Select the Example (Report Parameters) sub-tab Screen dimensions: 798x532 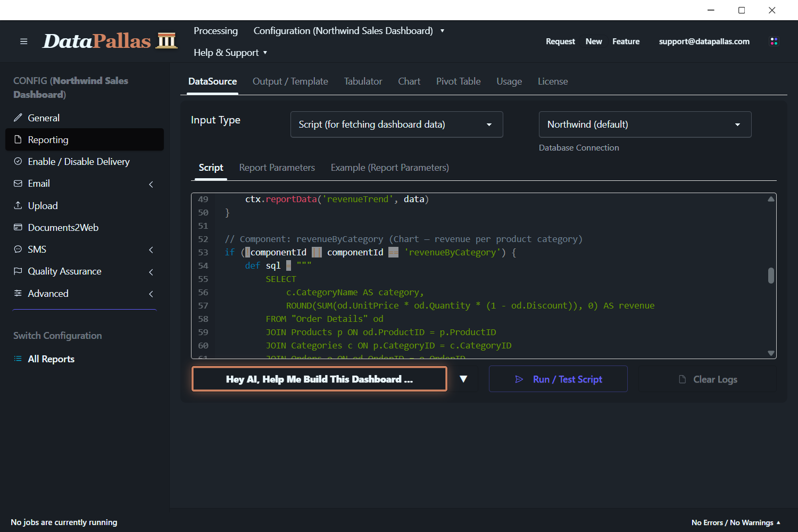click(390, 168)
